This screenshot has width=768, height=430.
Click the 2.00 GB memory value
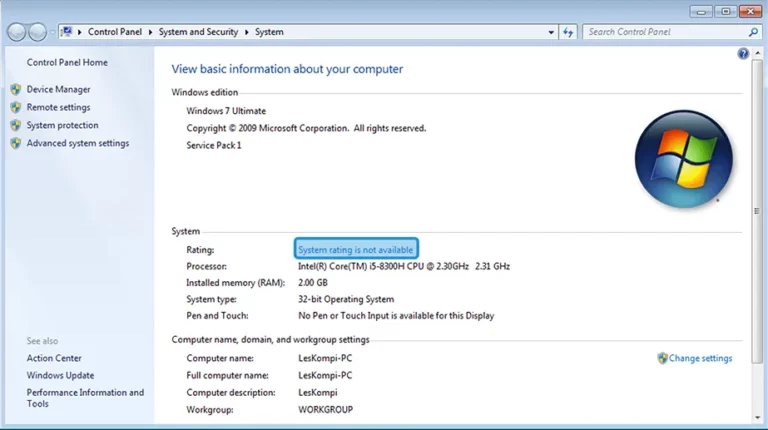pyautogui.click(x=312, y=283)
